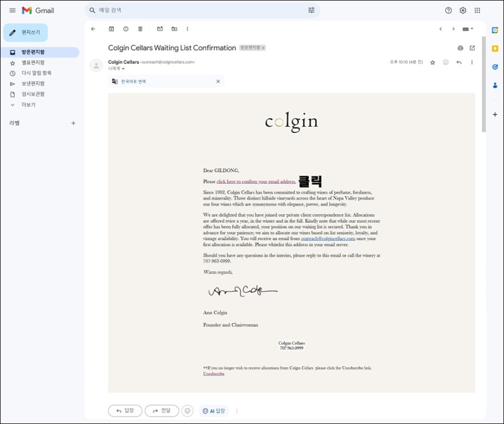
Task: Click the AI 답장 button
Action: [x=214, y=411]
